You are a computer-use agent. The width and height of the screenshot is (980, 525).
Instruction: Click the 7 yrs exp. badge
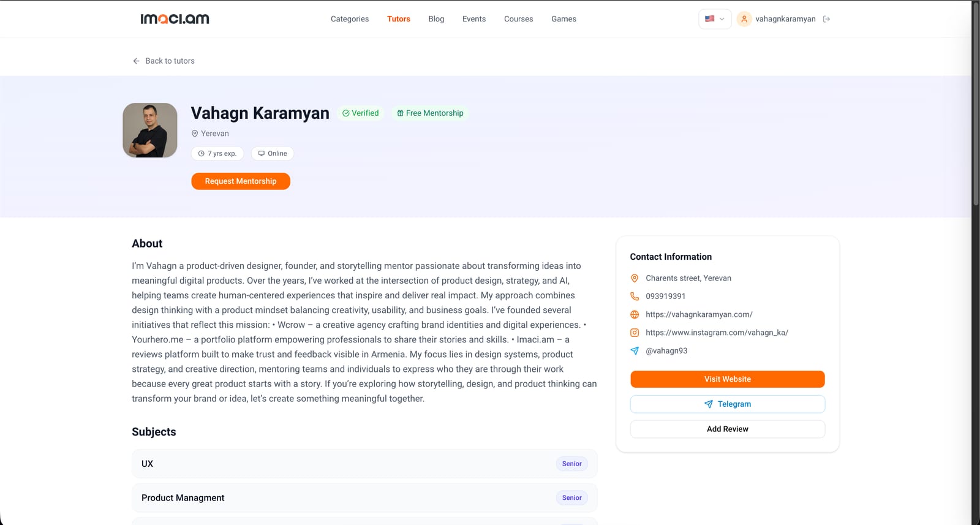(x=217, y=154)
